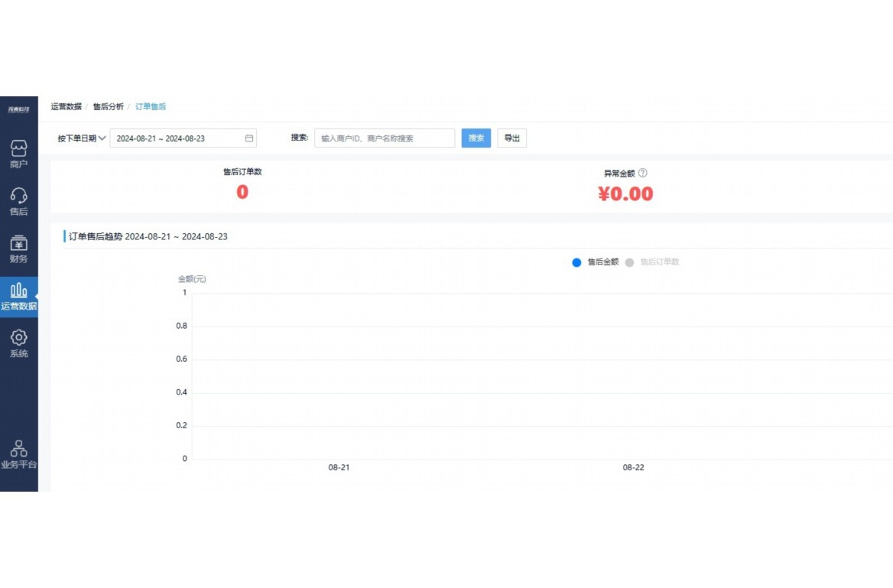The width and height of the screenshot is (893, 588).
Task: Open the 售后 headset section
Action: pos(18,201)
